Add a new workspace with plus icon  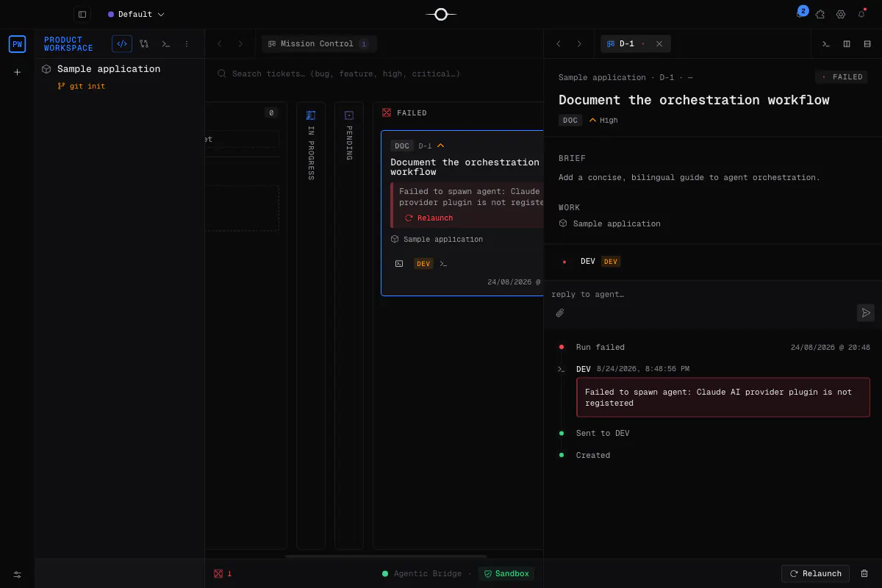[18, 72]
